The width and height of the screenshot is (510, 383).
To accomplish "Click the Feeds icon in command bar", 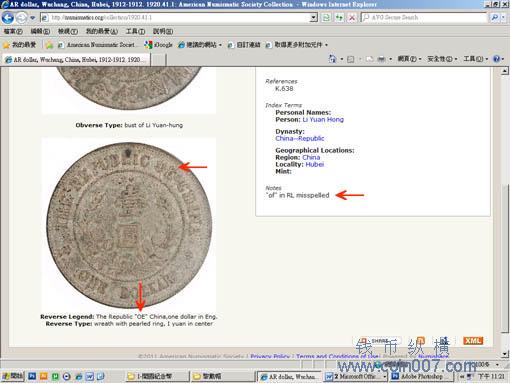I will [351, 59].
